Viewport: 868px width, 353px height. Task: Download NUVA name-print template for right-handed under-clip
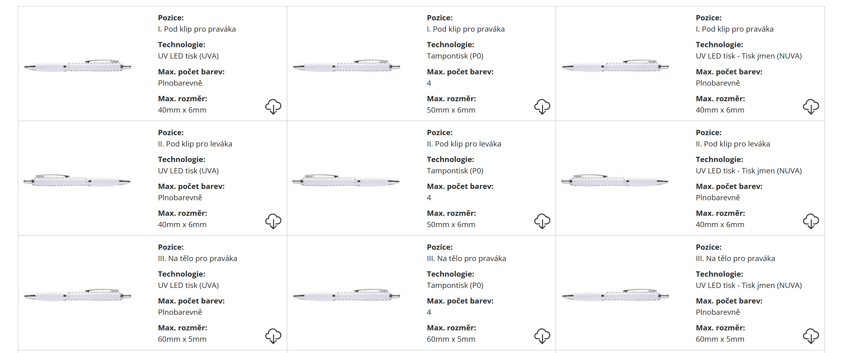pos(811,107)
